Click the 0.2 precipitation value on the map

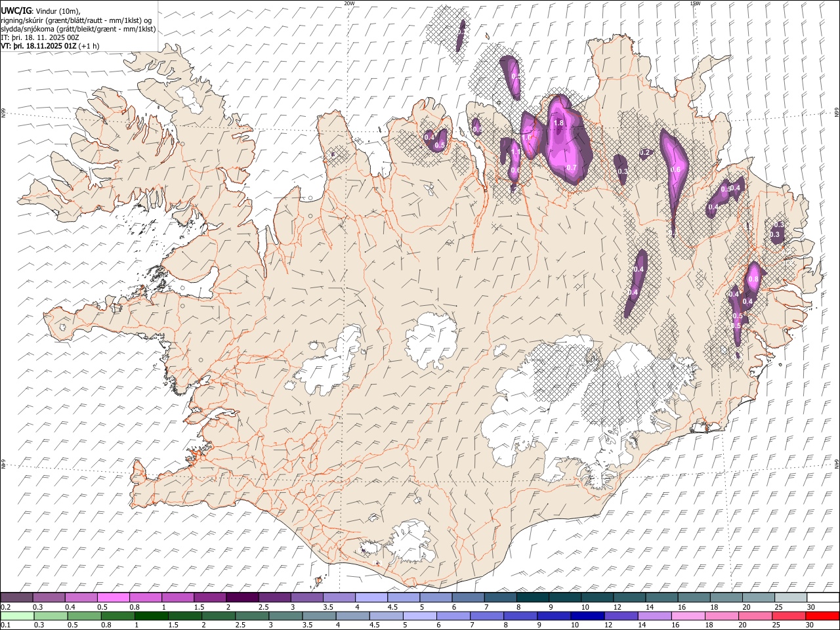[x=644, y=152]
